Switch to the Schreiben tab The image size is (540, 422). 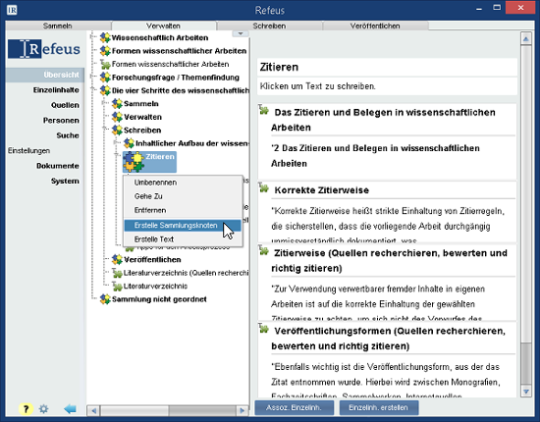coord(269,26)
